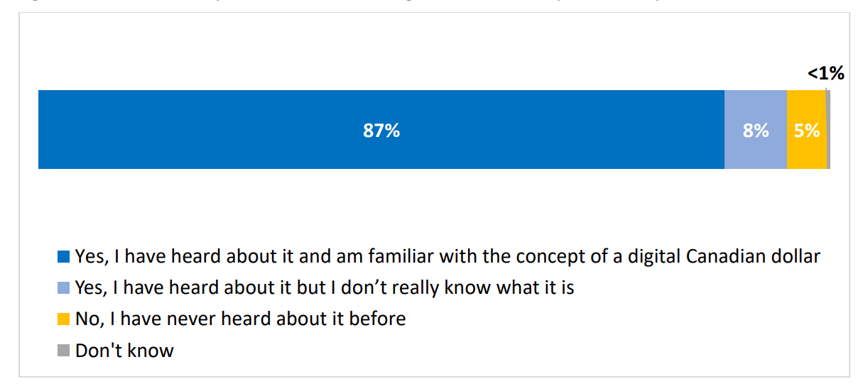Click the dark blue 87% bar segment
Viewport: 868px width, 384px height.
point(381,129)
